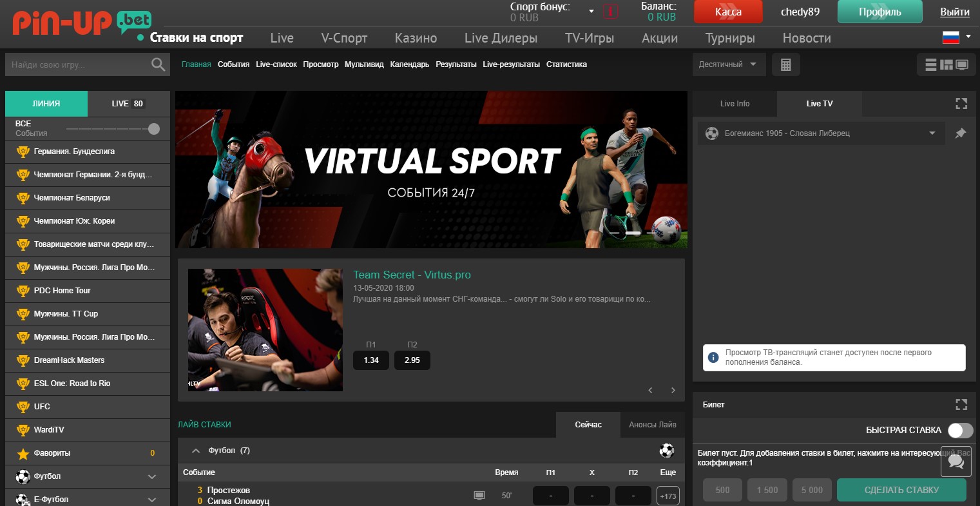Click the Team Secret match photo thumbnail
Image resolution: width=980 pixels, height=506 pixels.
(x=265, y=330)
